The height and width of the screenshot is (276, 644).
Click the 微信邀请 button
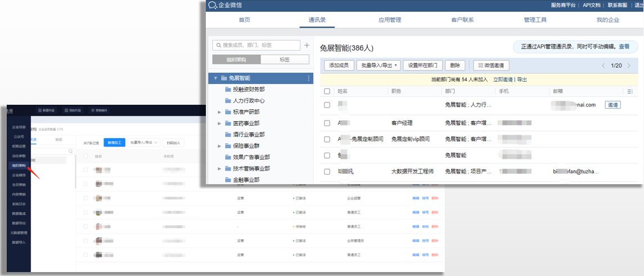[491, 65]
